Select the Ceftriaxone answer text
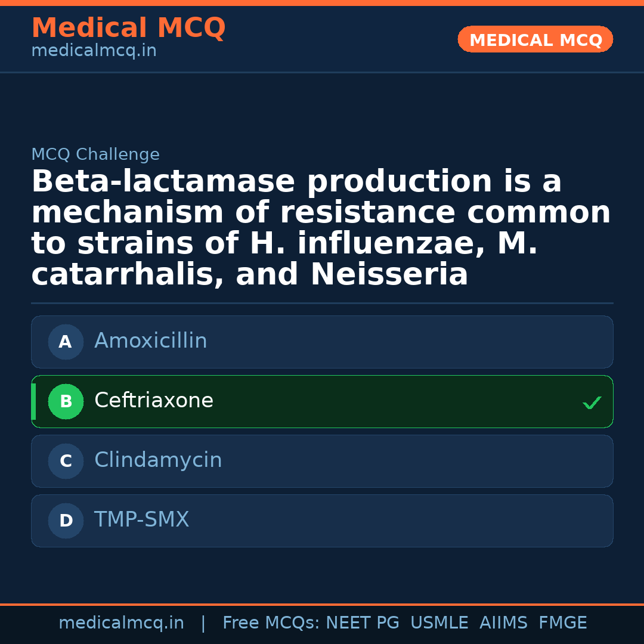The width and height of the screenshot is (644, 644). (x=154, y=401)
